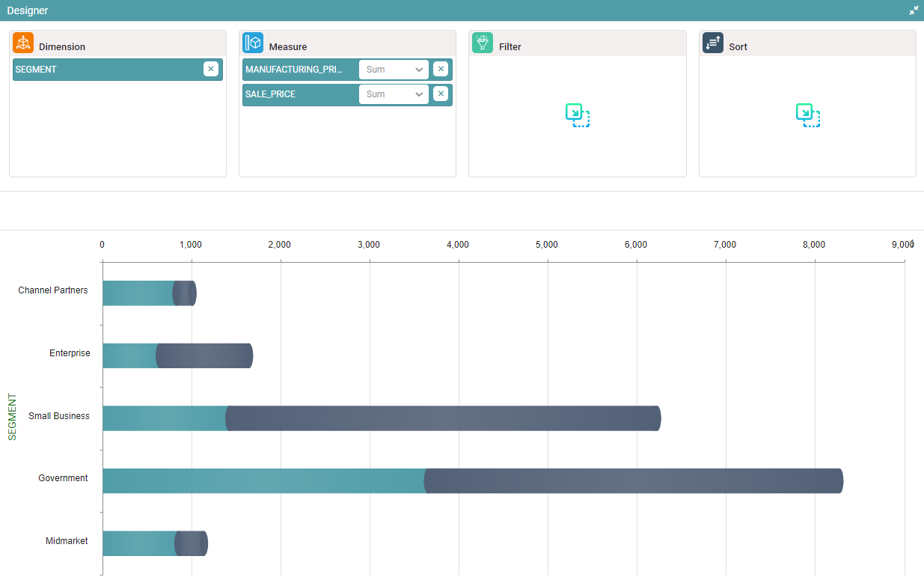Click the drop-here icon in Filter panel
Screen dimensions: 924x580
click(x=578, y=115)
